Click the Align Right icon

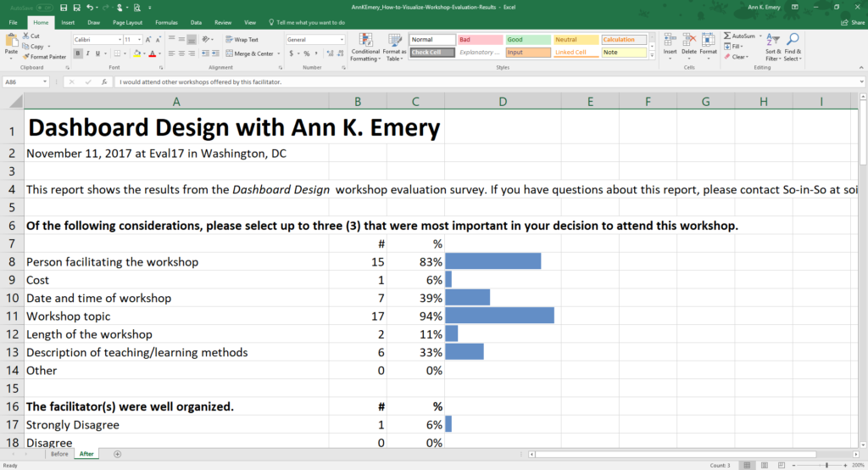tap(192, 53)
